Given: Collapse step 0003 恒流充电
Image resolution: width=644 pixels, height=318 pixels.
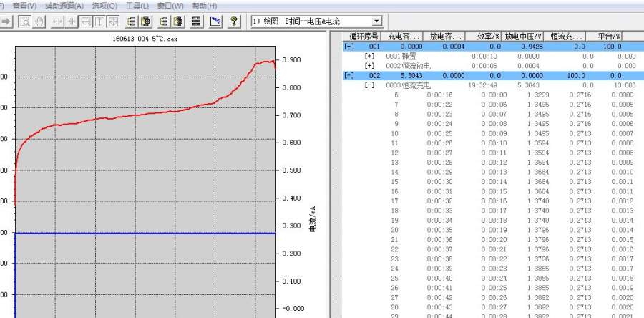Looking at the screenshot, I should coord(370,85).
